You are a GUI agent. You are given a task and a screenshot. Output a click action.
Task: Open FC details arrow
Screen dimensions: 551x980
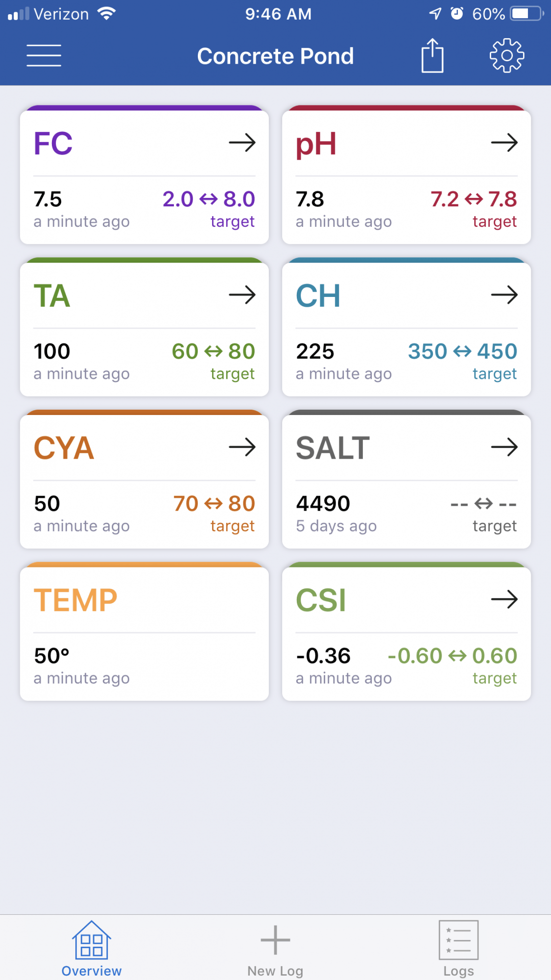(242, 143)
